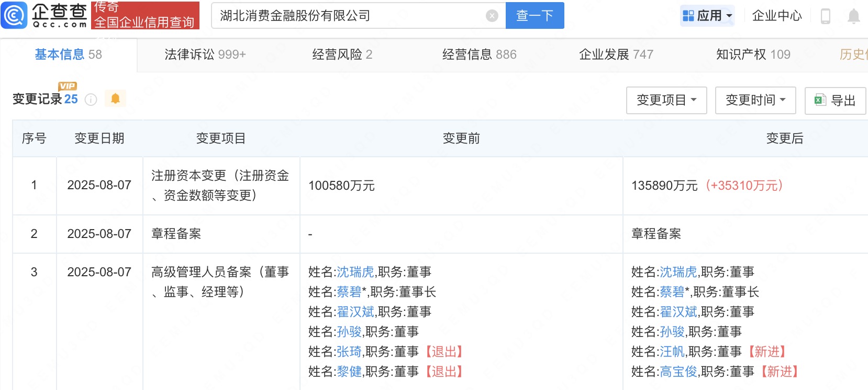Switch to 企业发展 tab

[x=616, y=55]
